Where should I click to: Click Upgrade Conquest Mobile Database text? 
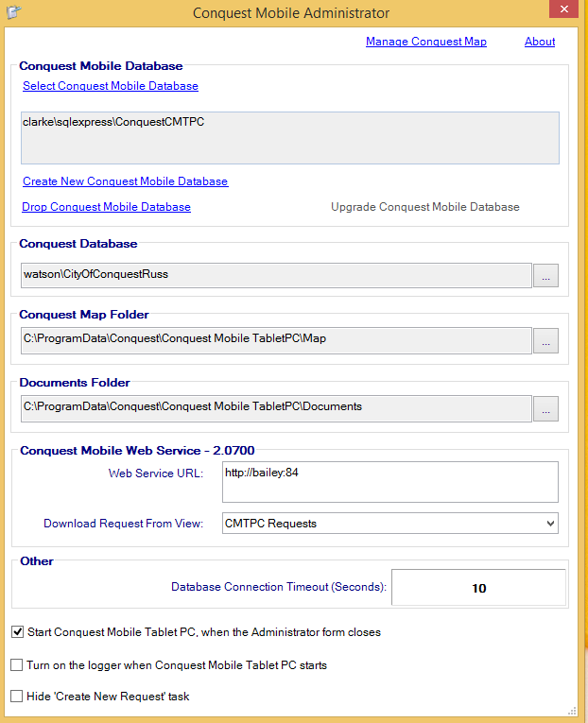(425, 207)
